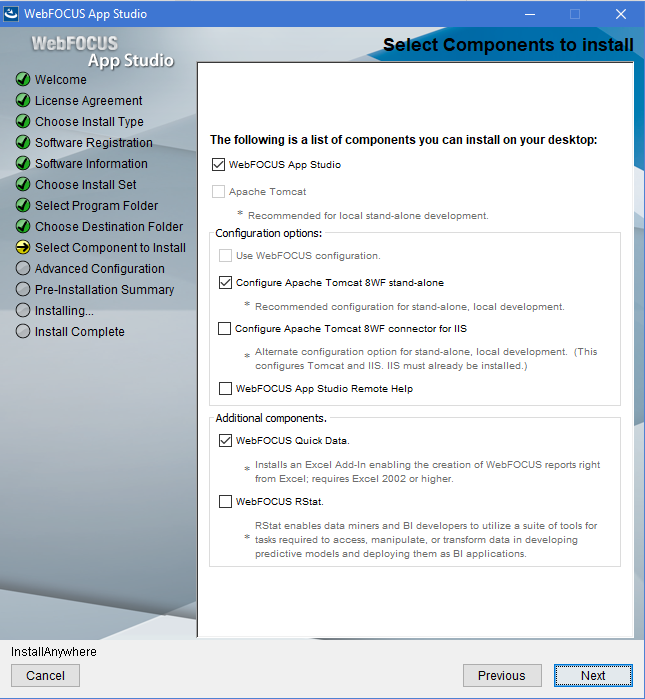Screen dimensions: 645x699
Task: Click the 'Additional components.' group label
Action: [x=271, y=418]
